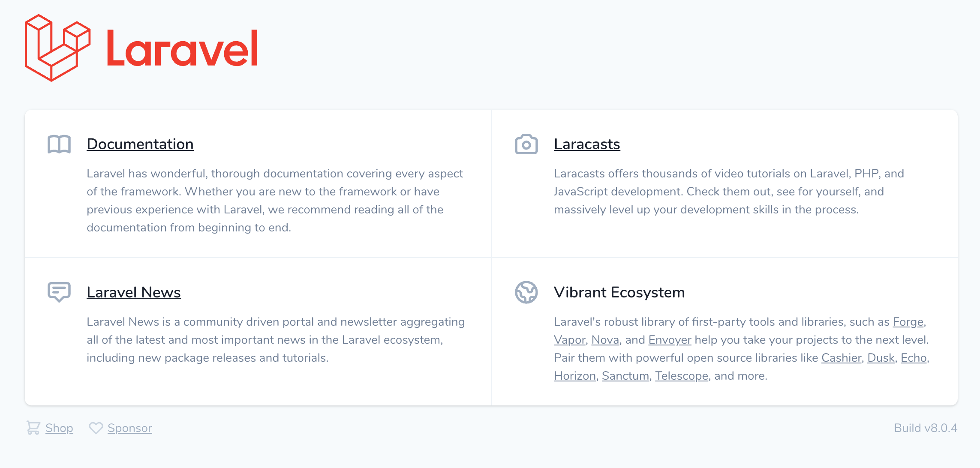Open the Forge link
Screen dimensions: 980x468
tap(907, 322)
